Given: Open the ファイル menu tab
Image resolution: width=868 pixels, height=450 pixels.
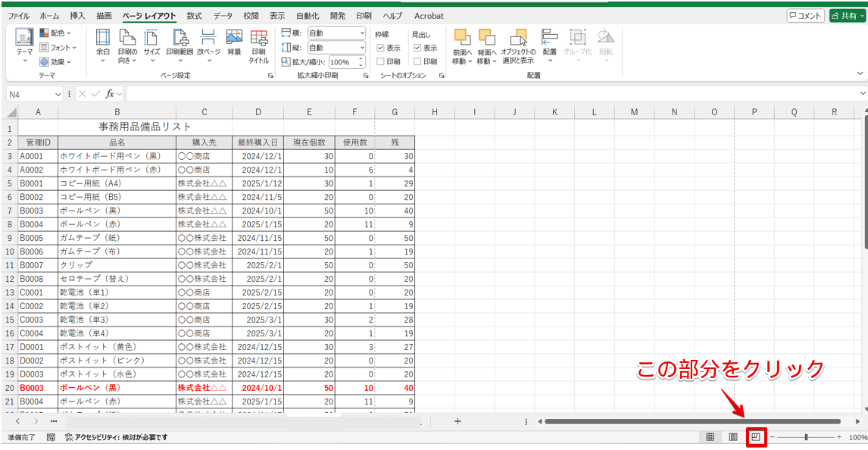Looking at the screenshot, I should point(19,16).
